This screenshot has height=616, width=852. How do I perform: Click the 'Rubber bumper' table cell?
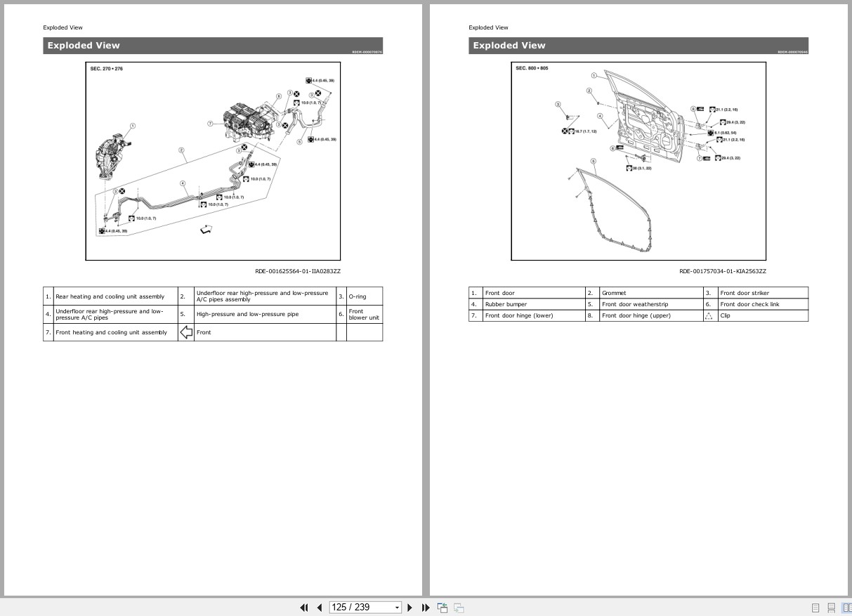pyautogui.click(x=535, y=304)
